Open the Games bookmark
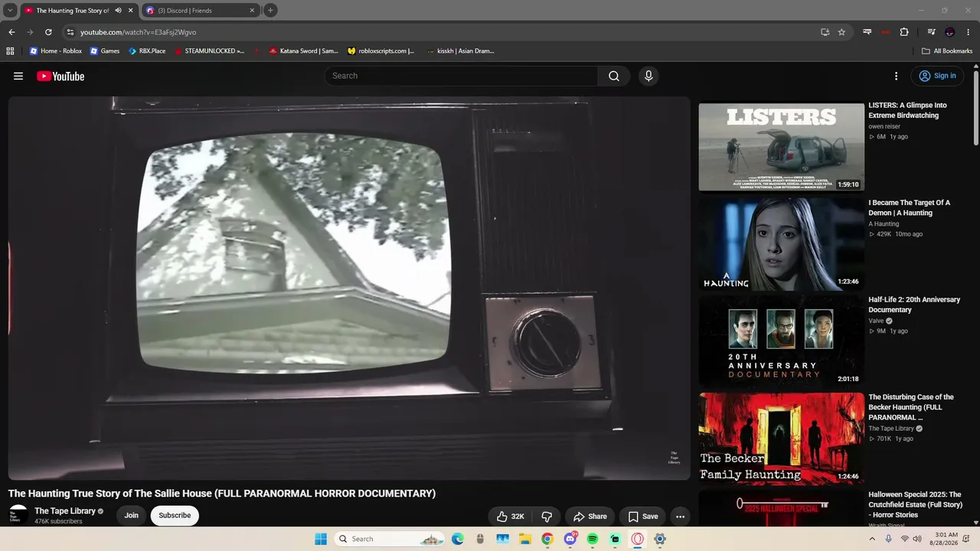Viewport: 980px width, 551px height. click(x=105, y=51)
